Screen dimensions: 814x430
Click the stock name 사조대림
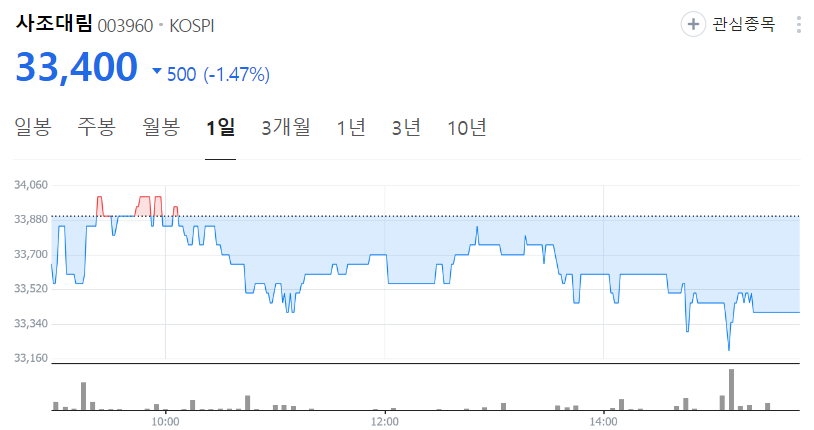(54, 23)
